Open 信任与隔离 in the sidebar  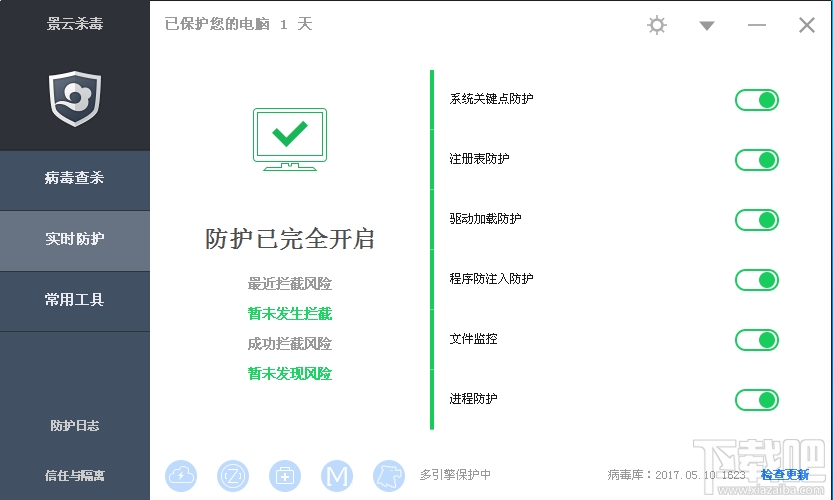click(x=74, y=476)
